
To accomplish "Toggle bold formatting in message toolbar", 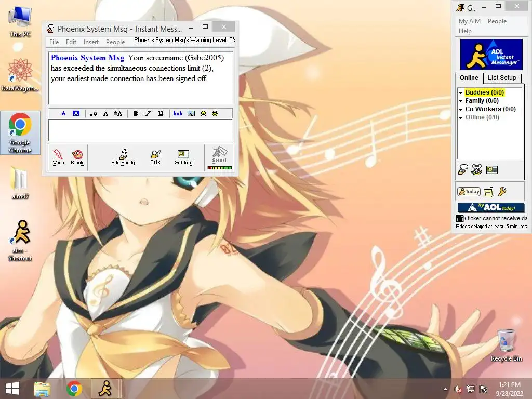I will pos(136,114).
